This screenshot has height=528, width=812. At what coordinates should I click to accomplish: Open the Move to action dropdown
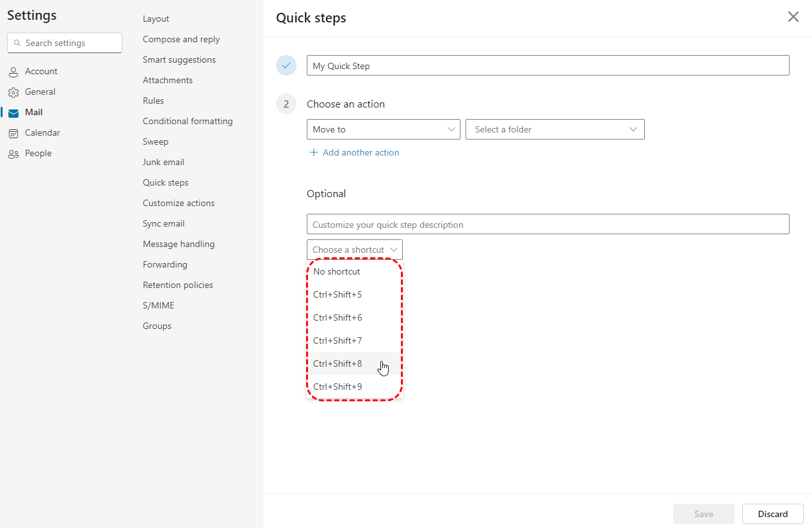coord(383,129)
